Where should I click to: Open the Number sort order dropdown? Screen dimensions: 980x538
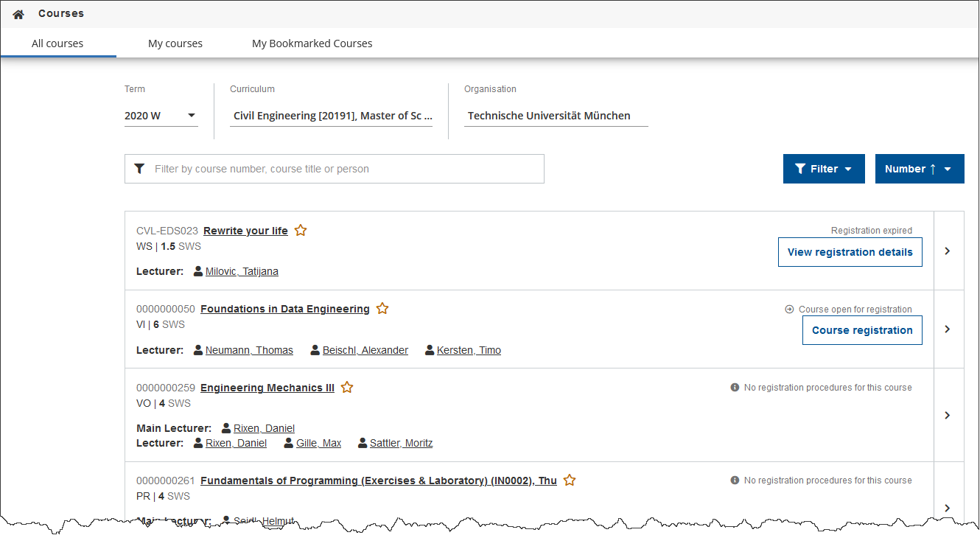click(919, 169)
